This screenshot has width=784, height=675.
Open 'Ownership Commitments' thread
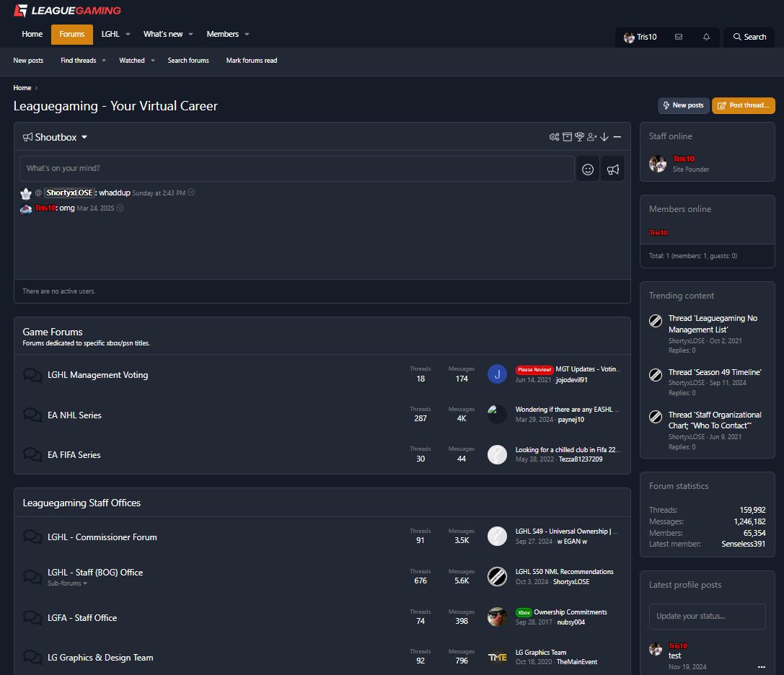tap(570, 612)
